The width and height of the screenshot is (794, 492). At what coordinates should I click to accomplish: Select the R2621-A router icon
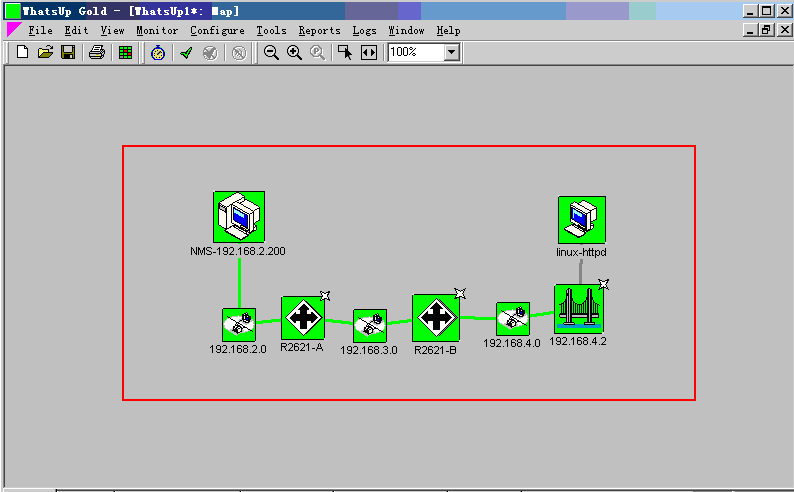point(303,318)
